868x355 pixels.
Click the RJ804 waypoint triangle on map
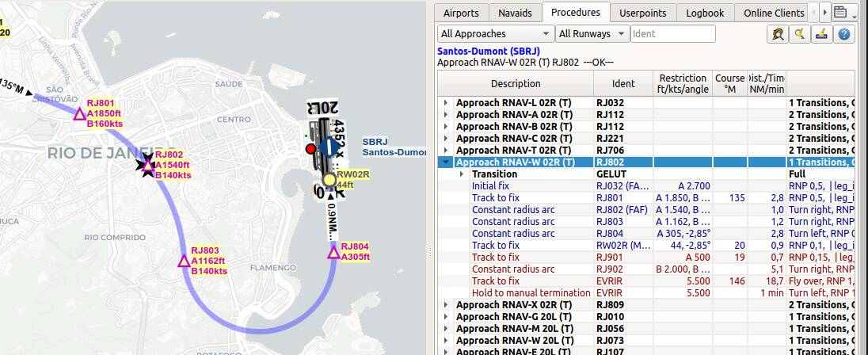[x=333, y=253]
